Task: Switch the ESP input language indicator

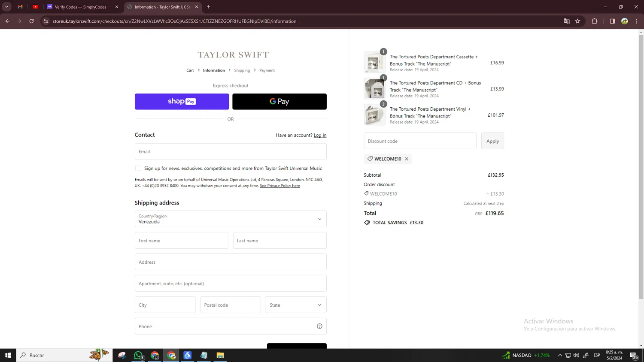Action: point(597,355)
